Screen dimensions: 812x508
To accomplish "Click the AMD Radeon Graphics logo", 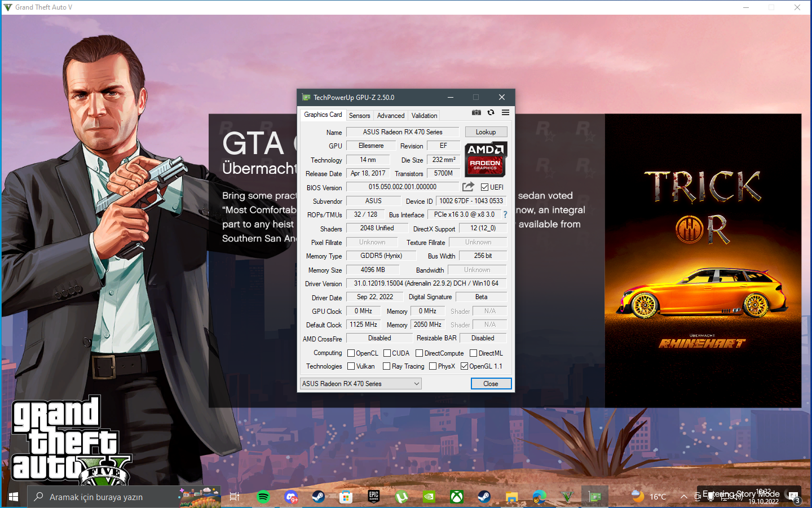I will click(486, 159).
